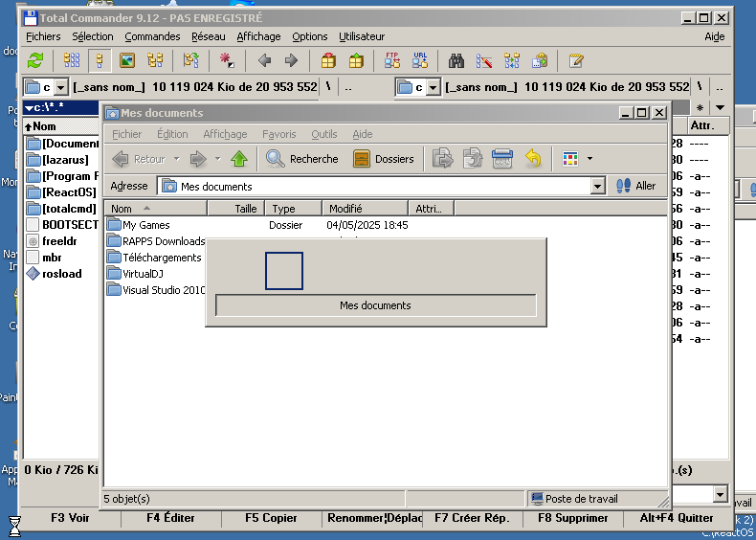Open the views dropdown arrow beside grid icon

tap(589, 159)
